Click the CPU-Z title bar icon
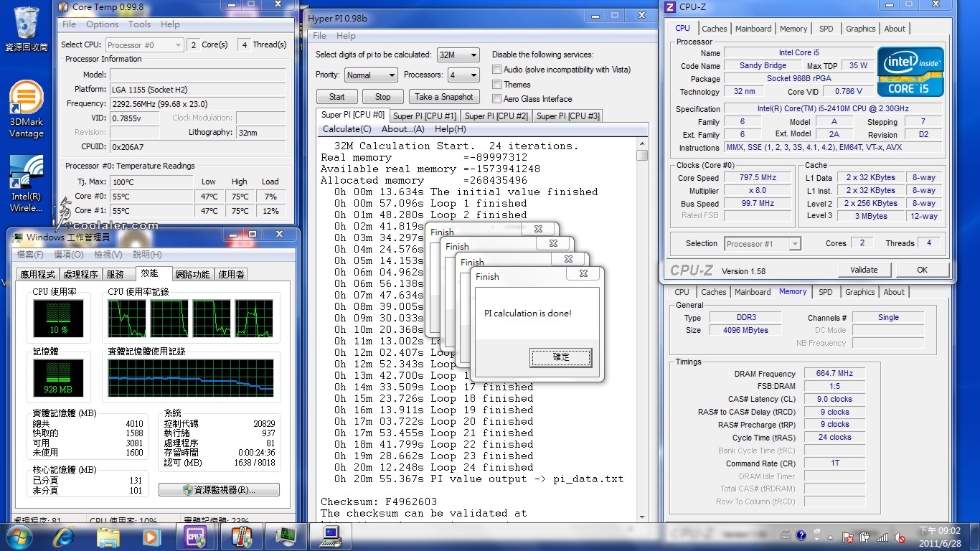980x551 pixels. click(669, 7)
